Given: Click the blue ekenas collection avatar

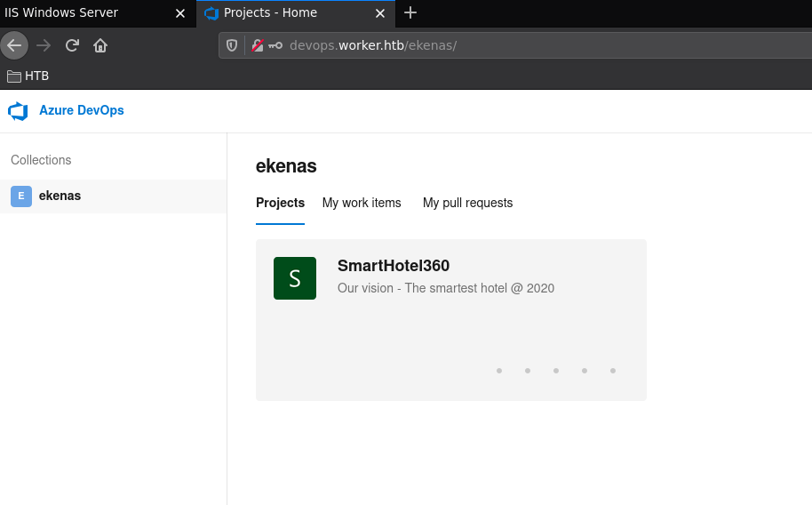Looking at the screenshot, I should point(21,196).
